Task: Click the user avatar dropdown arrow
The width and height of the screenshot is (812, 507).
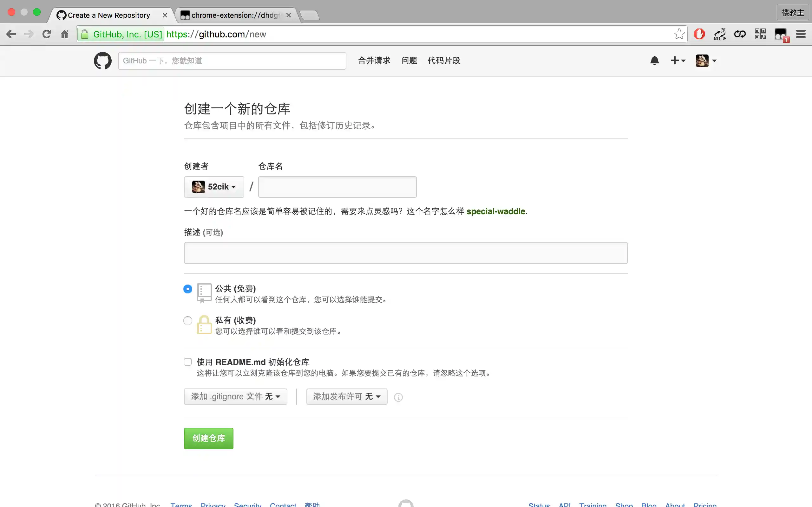Action: click(x=715, y=61)
